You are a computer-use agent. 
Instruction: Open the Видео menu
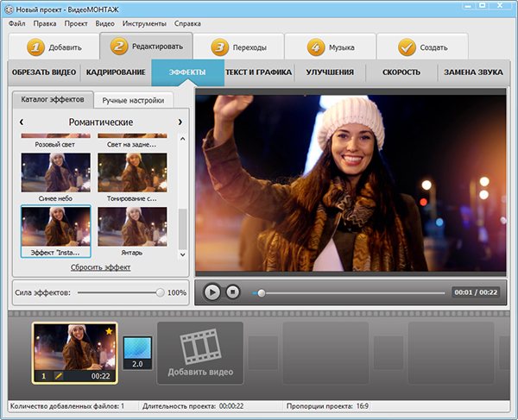[104, 24]
